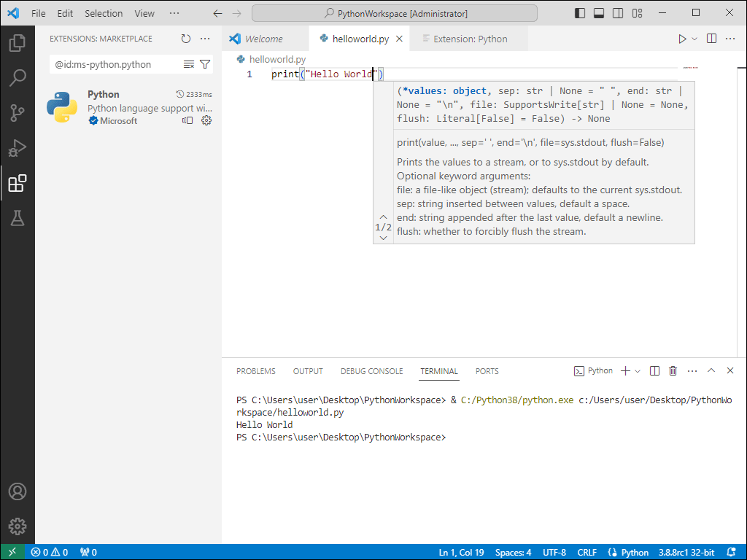Image resolution: width=747 pixels, height=560 pixels.
Task: Go back with navigation arrow
Action: point(217,13)
